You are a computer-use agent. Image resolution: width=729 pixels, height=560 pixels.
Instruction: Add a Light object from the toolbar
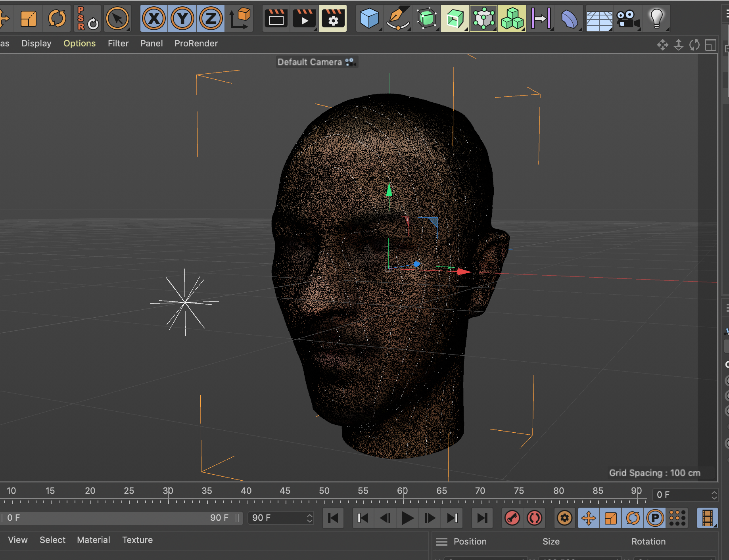tap(656, 18)
